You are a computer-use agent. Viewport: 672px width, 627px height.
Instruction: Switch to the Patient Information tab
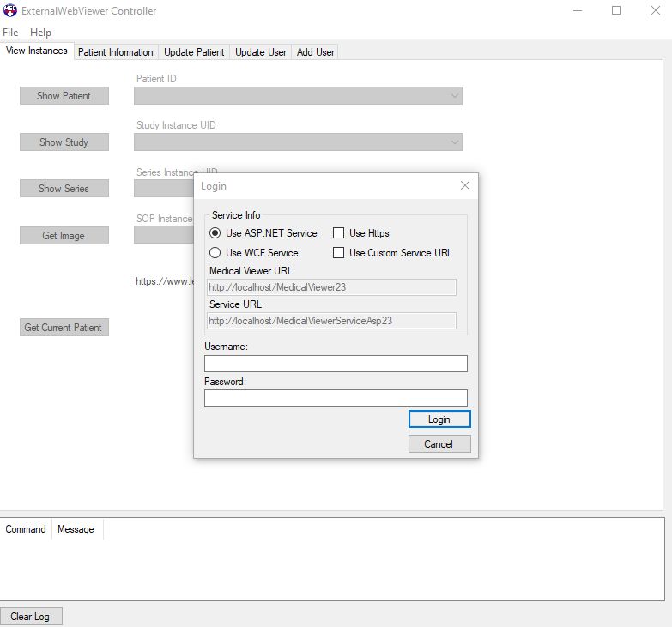116,52
